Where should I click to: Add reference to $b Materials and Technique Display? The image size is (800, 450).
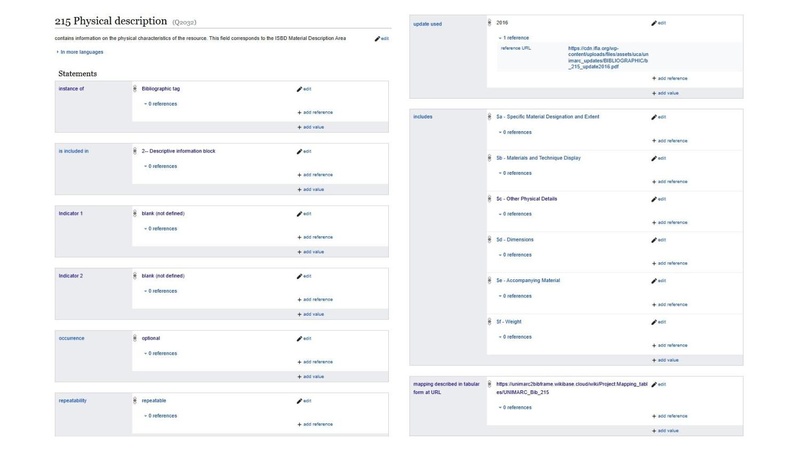click(x=669, y=182)
